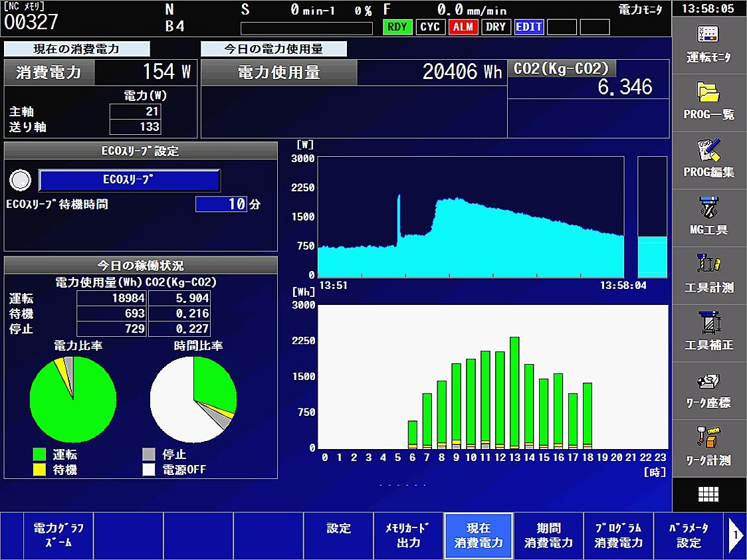The image size is (747, 560).
Task: Open the ワーク計測 work measurement icon
Action: pos(709,446)
